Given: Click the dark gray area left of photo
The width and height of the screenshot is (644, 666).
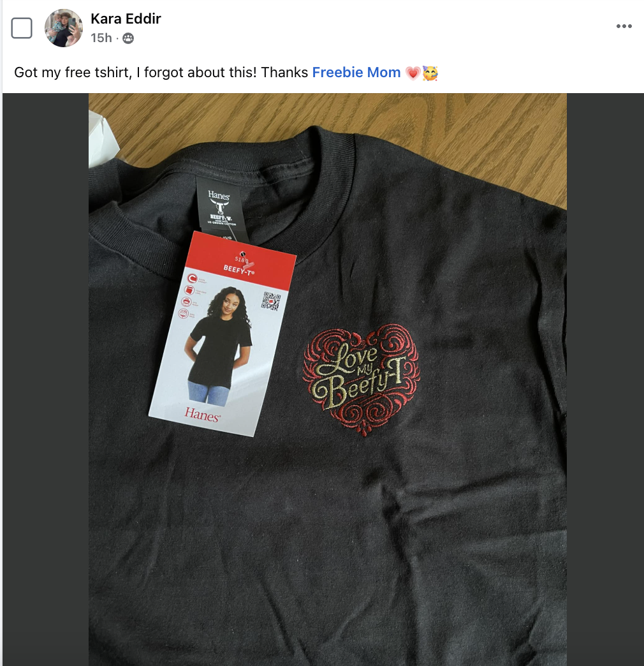Looking at the screenshot, I should pos(45,380).
